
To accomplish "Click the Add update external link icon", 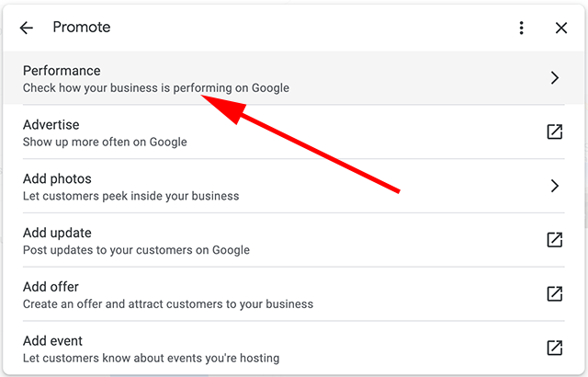I will (554, 240).
